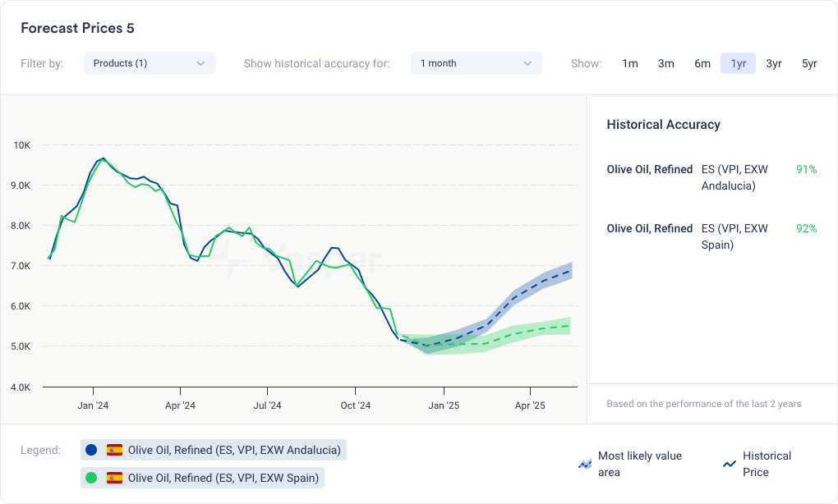Click the Historical Price line icon
Image resolution: width=838 pixels, height=504 pixels.
(x=729, y=464)
